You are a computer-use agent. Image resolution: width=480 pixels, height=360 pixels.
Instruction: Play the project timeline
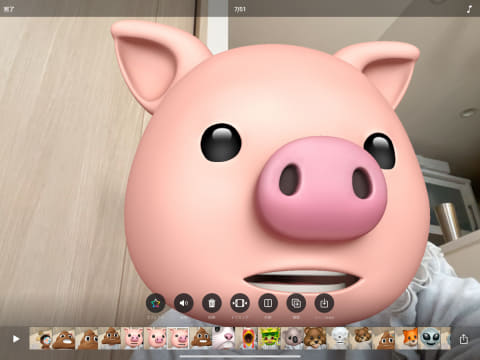[x=16, y=339]
